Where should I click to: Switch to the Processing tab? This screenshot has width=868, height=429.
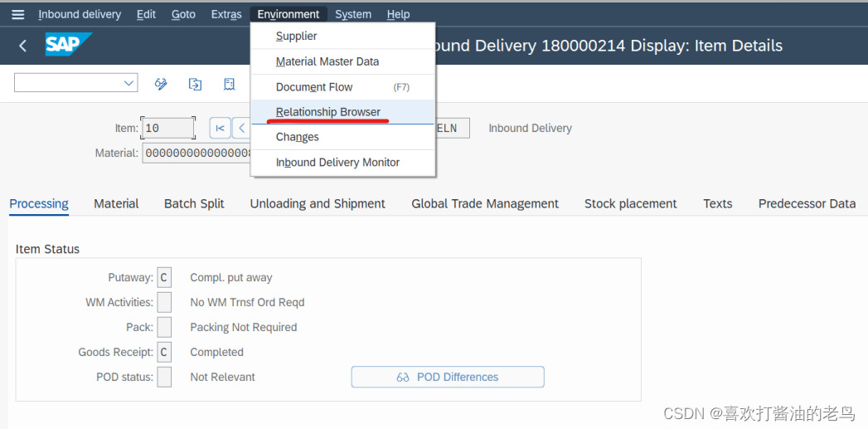39,203
